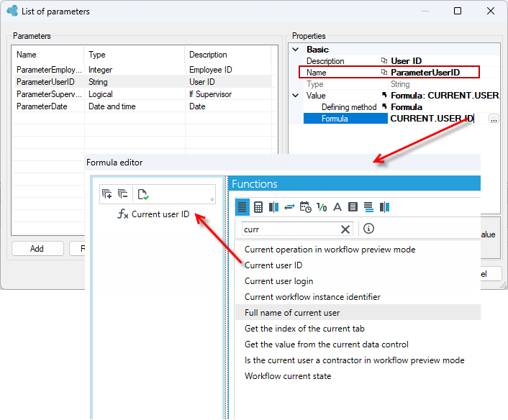Screen dimensions: 508x420
Task: Click the function information icon
Action: 368,229
